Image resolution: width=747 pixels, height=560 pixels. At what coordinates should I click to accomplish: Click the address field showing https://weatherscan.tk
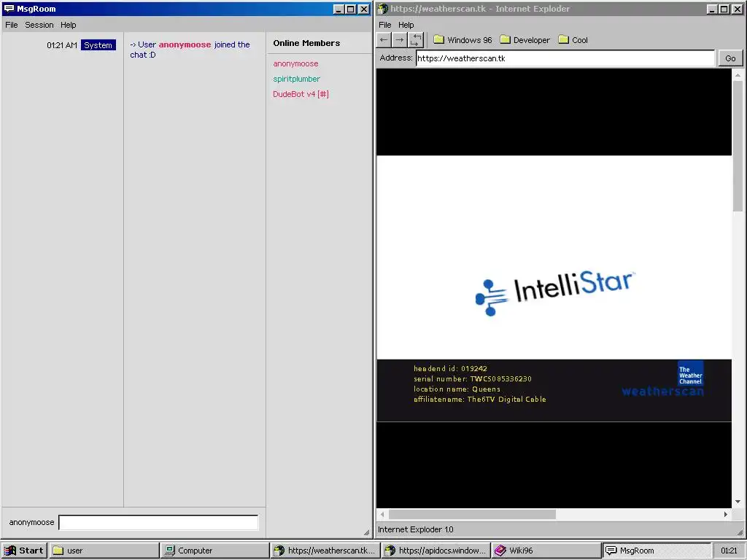click(565, 58)
